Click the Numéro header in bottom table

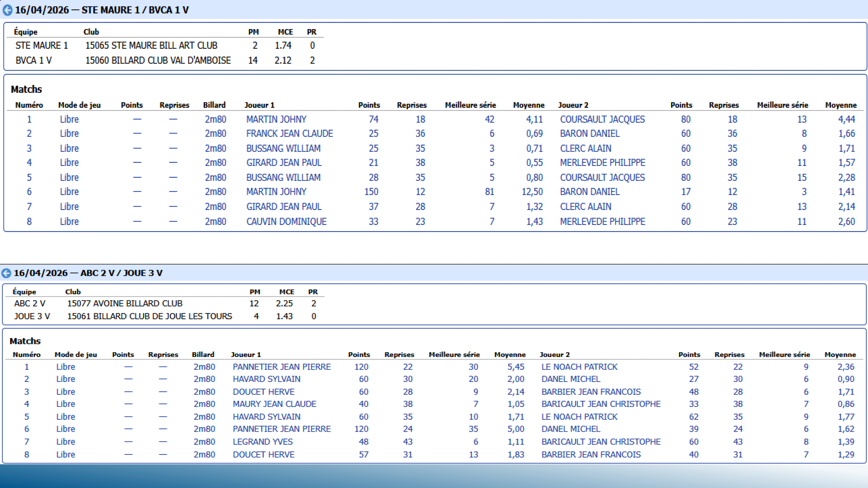26,355
